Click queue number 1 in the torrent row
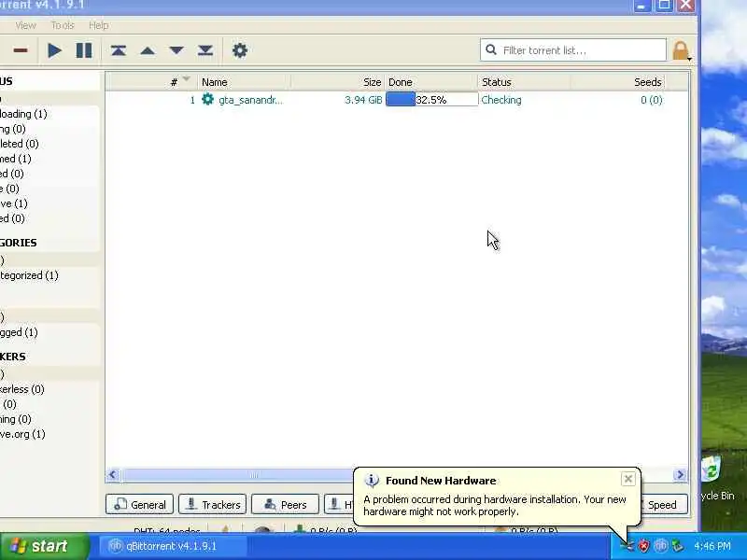747x560 pixels. coord(192,100)
